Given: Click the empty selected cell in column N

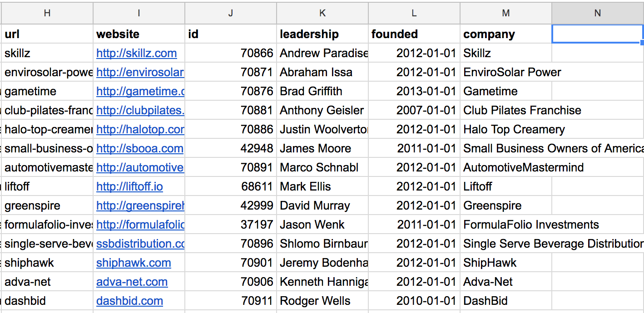Looking at the screenshot, I should pos(598,34).
